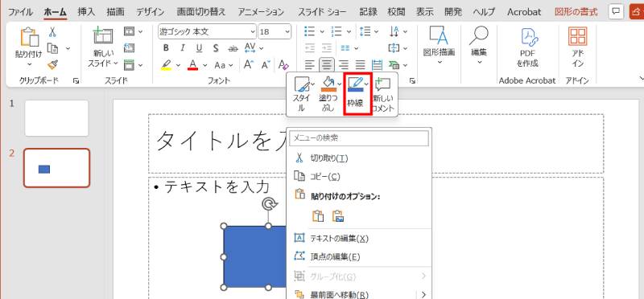This screenshot has width=644, height=299.
Task: Select the Format Painter brush icon
Action: [x=52, y=64]
